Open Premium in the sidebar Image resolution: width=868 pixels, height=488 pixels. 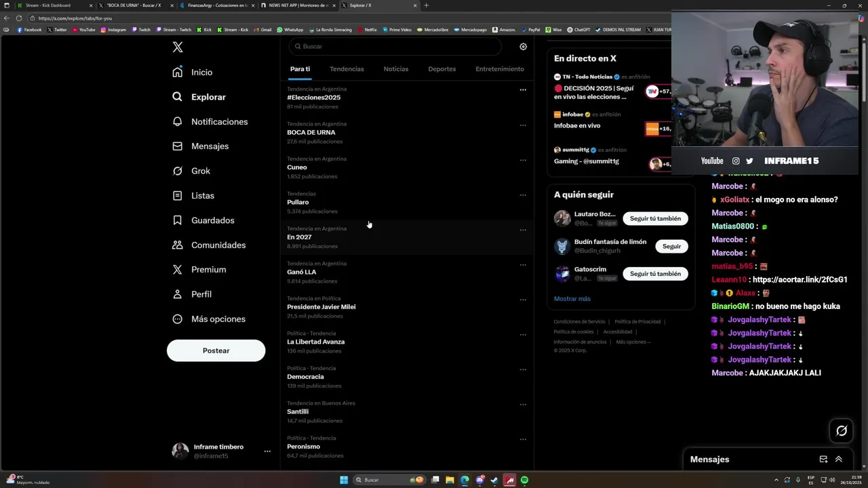199,269
